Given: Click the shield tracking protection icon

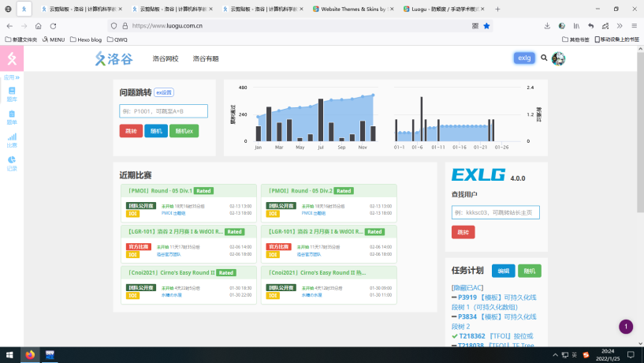Looking at the screenshot, I should click(114, 26).
